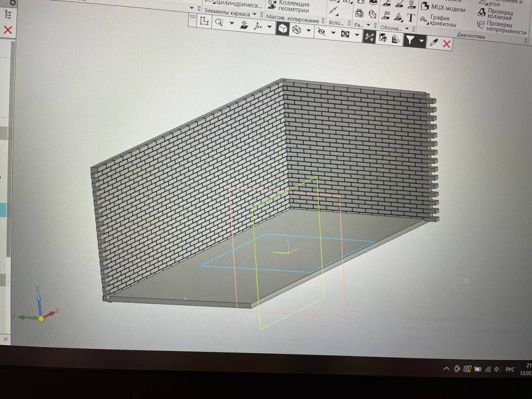Click the цилиндрическ... command button

click(235, 4)
